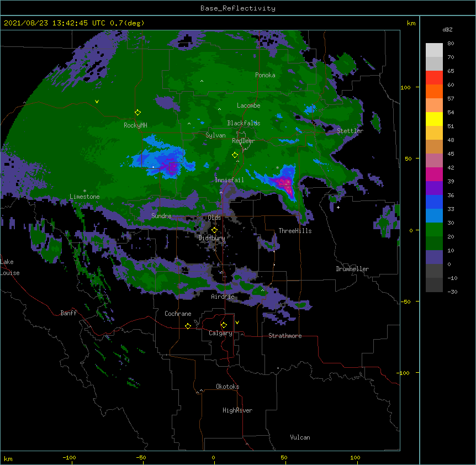
Task: Pick the light blue 33 dBZ legend swatch
Action: click(434, 215)
